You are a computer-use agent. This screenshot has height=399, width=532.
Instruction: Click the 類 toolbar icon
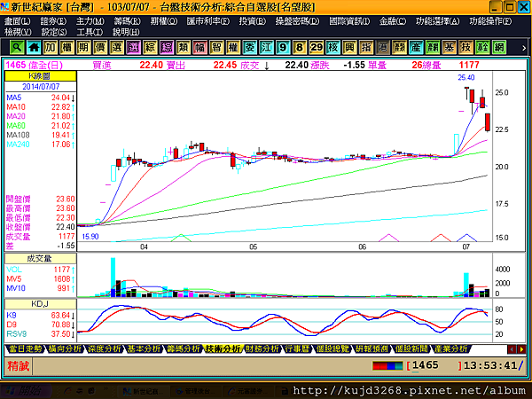(x=184, y=47)
